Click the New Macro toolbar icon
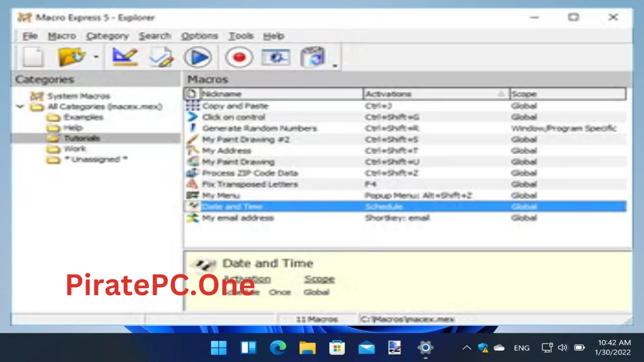 (34, 57)
